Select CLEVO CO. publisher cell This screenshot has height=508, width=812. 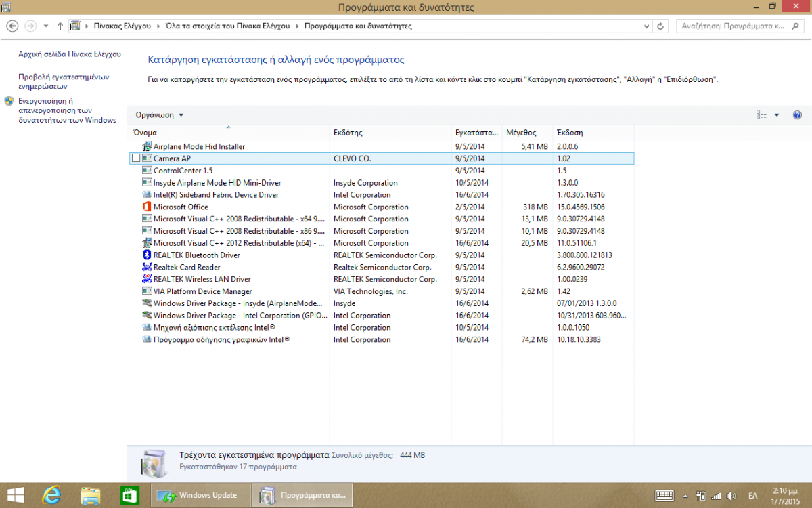pos(353,158)
